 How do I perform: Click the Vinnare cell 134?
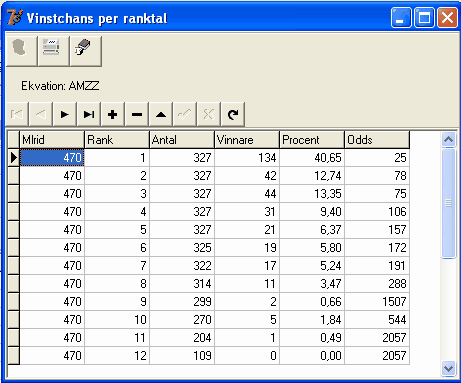247,157
